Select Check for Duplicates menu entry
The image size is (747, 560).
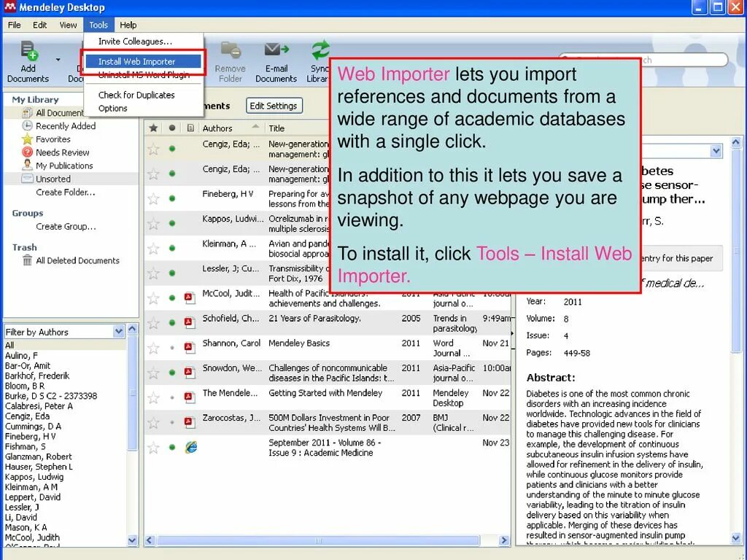pos(136,95)
